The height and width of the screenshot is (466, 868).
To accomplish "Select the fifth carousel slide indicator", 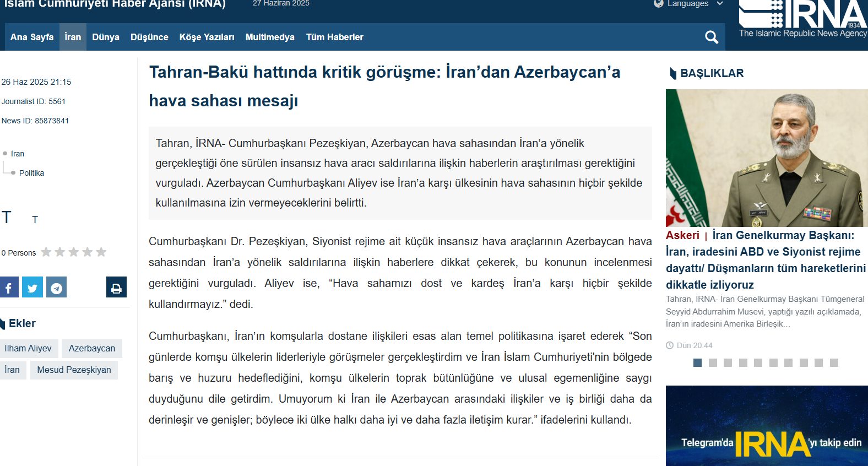I will (758, 362).
